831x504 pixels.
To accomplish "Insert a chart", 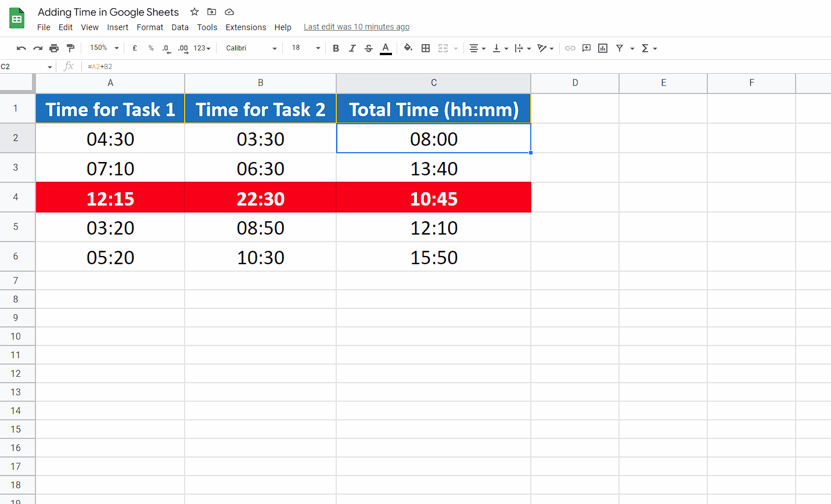I will tap(602, 48).
